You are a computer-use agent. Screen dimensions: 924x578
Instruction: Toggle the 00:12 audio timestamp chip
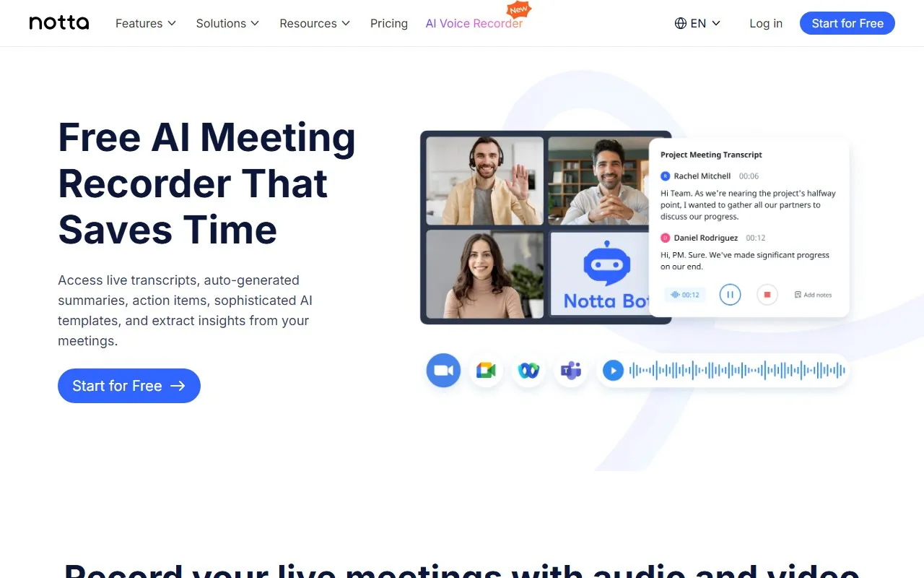tap(684, 294)
